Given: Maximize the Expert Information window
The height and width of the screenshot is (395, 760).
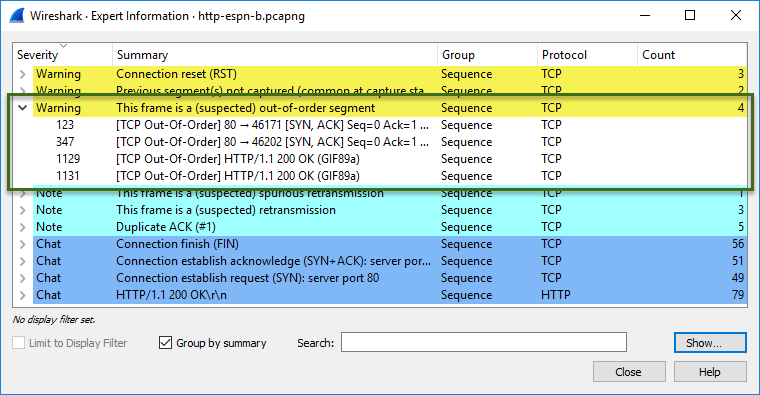Looking at the screenshot, I should [x=690, y=16].
